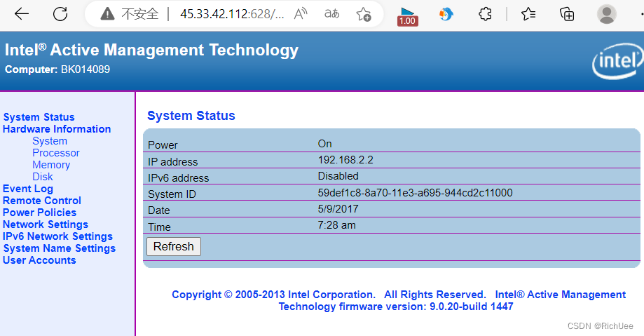Click the Refresh button
Screen dimensions: 644x336
174,246
